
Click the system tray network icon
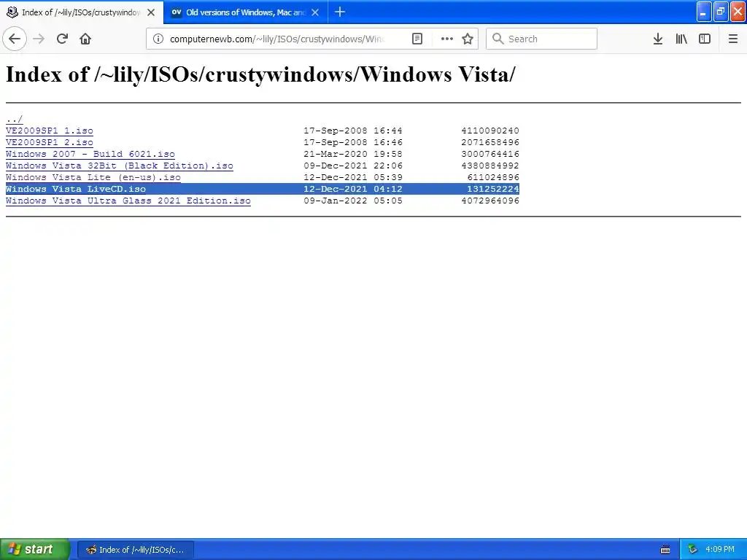[x=693, y=550]
